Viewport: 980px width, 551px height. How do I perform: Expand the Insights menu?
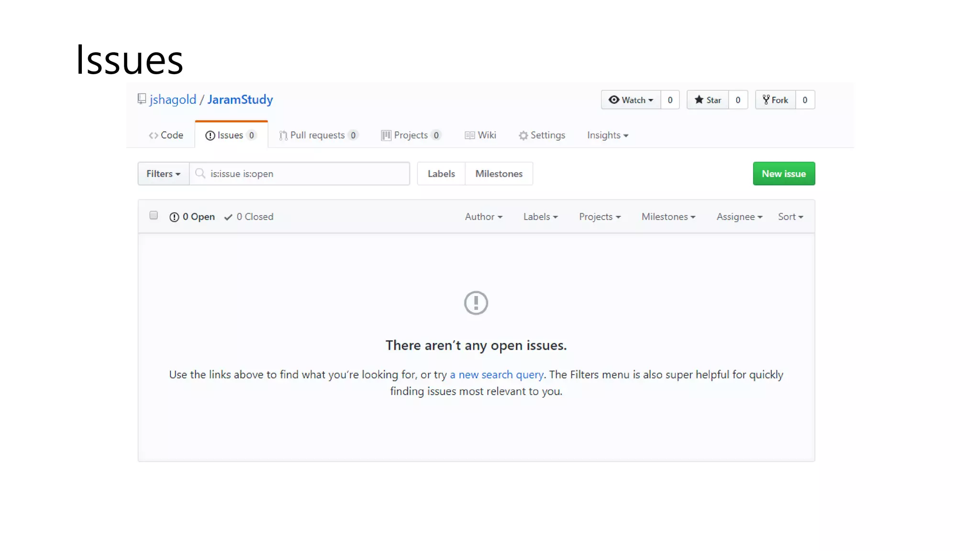pyautogui.click(x=607, y=135)
